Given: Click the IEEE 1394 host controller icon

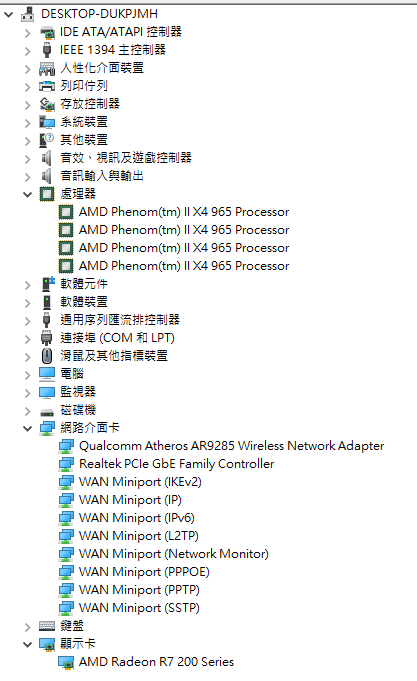Looking at the screenshot, I should [47, 50].
